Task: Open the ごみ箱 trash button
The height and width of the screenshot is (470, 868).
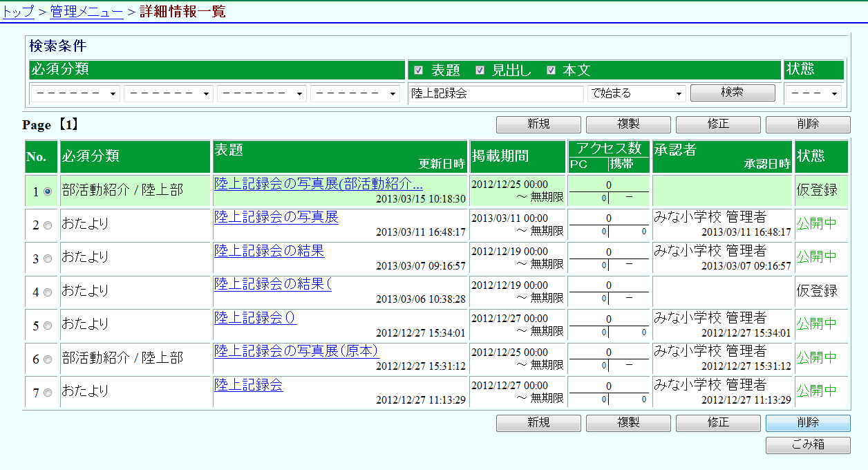Action: [x=808, y=445]
